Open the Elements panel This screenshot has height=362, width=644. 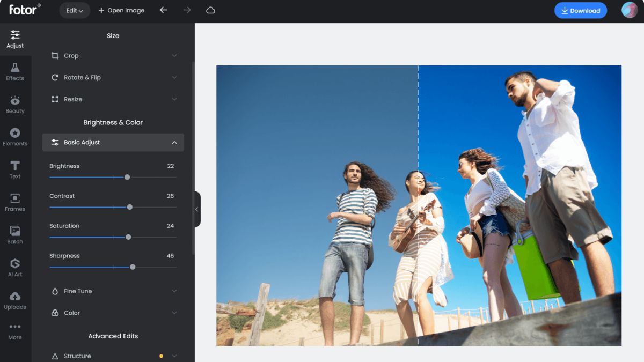(15, 137)
